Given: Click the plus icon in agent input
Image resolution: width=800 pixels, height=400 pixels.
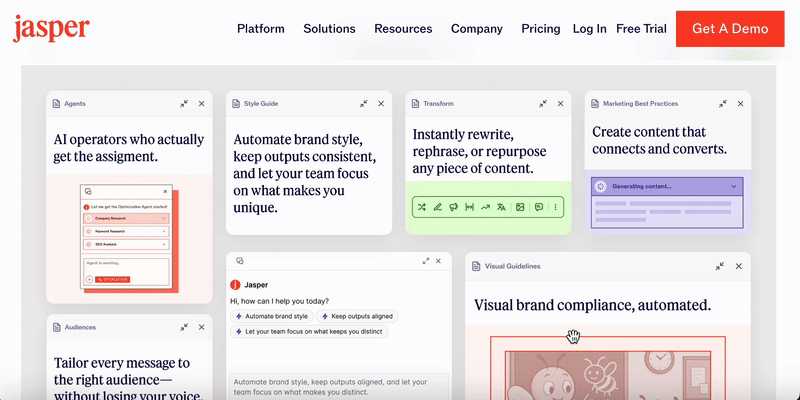Looking at the screenshot, I should click(x=89, y=280).
